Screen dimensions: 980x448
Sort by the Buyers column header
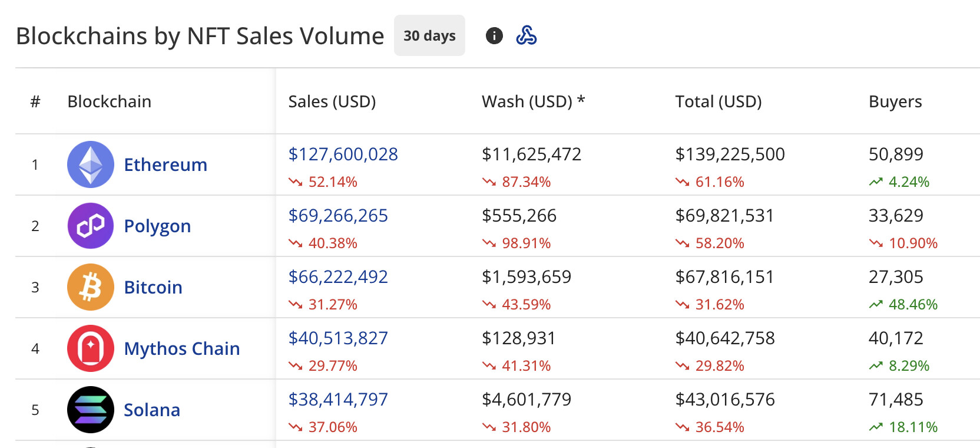895,102
